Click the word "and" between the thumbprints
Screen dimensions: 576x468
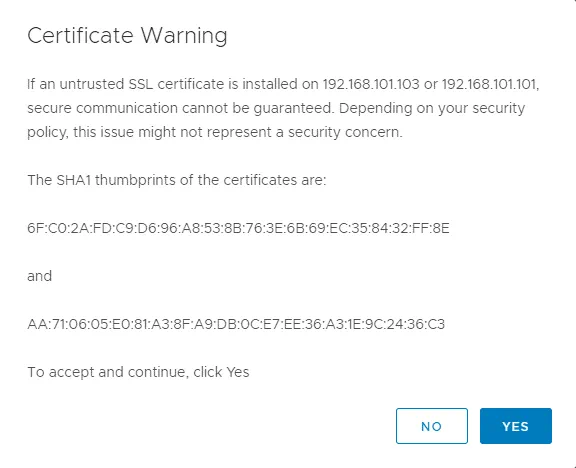(40, 276)
